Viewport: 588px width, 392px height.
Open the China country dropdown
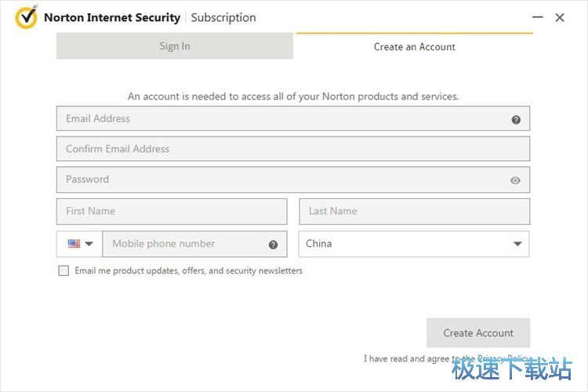coord(400,244)
